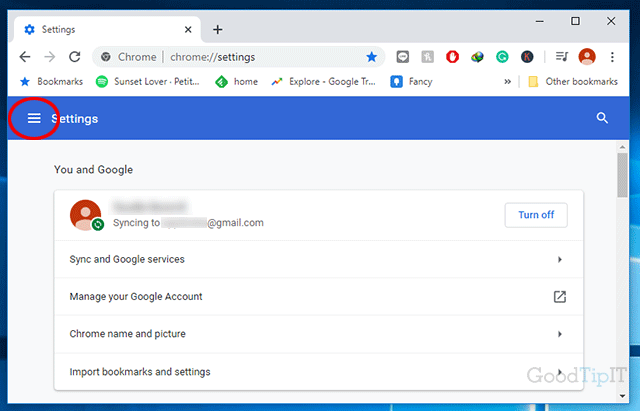Click the dark K extension icon
Viewport: 640px width, 411px height.
527,57
